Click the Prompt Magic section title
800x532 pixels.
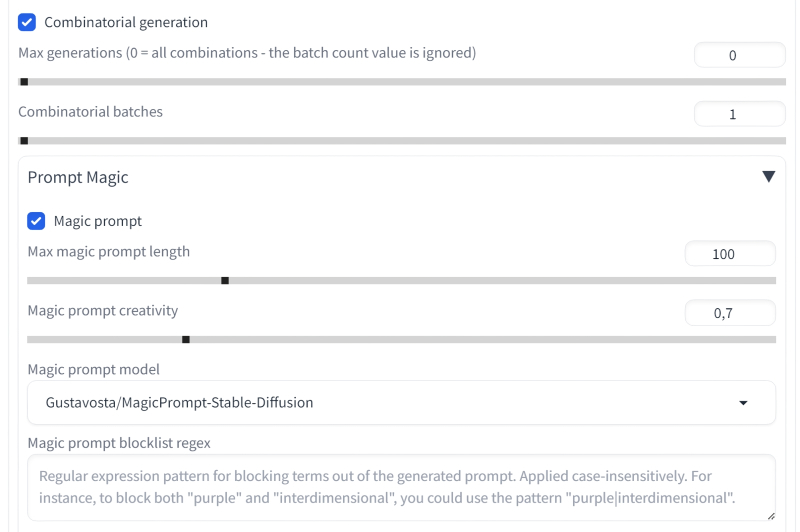78,178
